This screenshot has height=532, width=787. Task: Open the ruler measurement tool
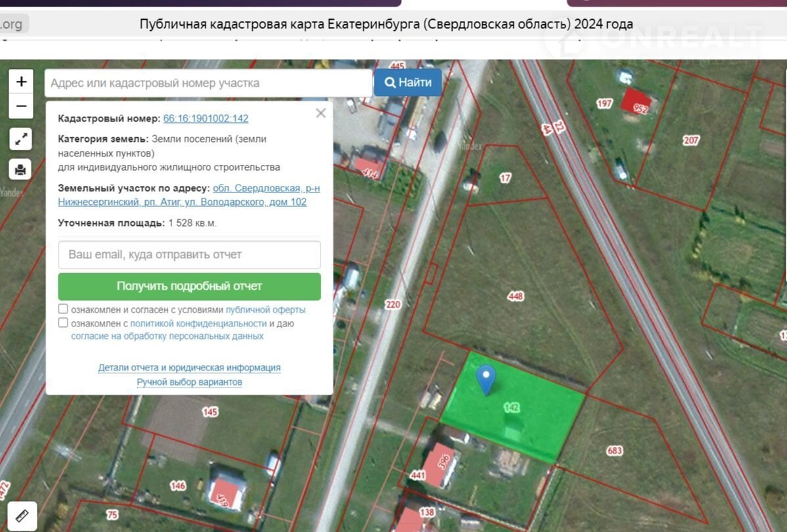pos(21,516)
